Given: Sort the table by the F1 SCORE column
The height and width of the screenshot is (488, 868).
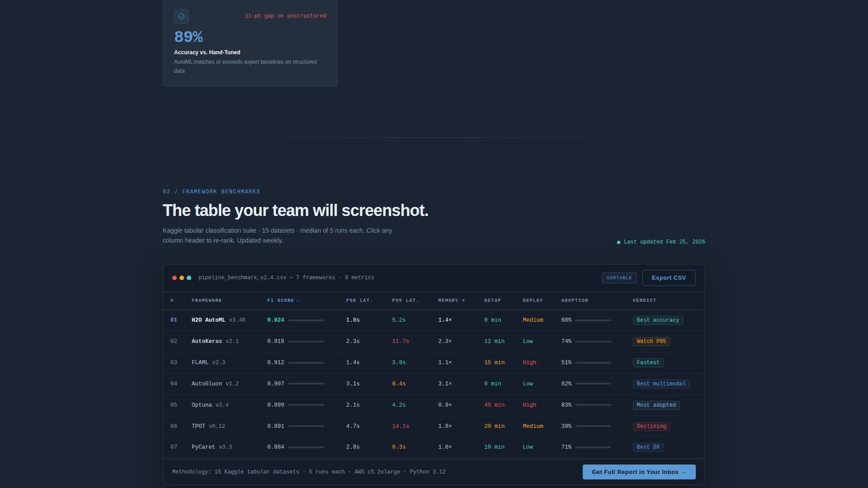Looking at the screenshot, I should (283, 300).
